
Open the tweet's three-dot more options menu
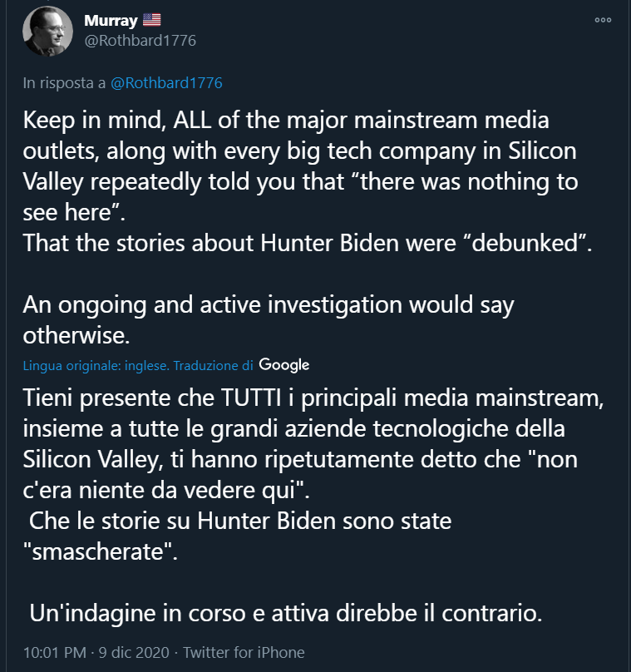click(603, 20)
